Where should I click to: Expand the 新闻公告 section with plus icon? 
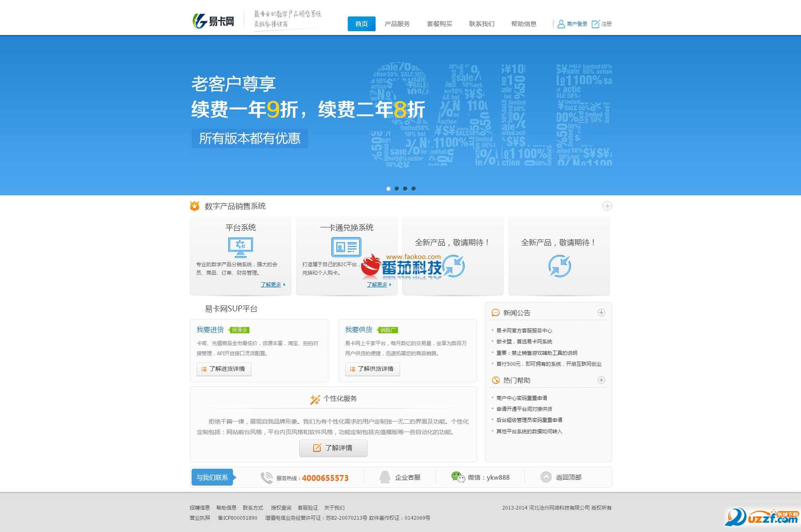(x=601, y=313)
